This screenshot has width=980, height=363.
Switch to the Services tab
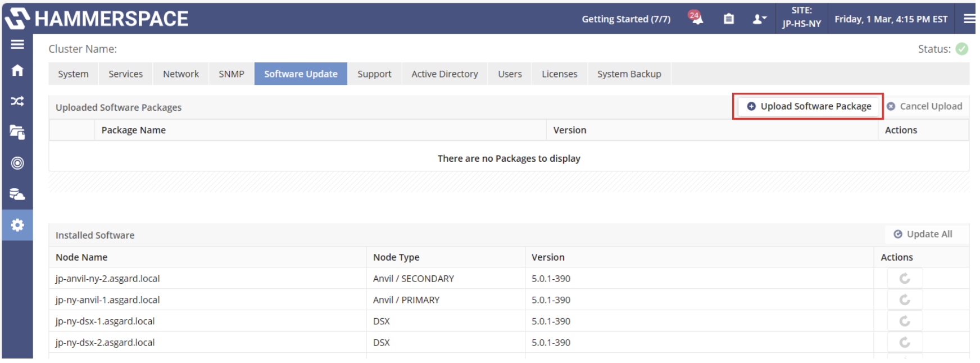[125, 74]
